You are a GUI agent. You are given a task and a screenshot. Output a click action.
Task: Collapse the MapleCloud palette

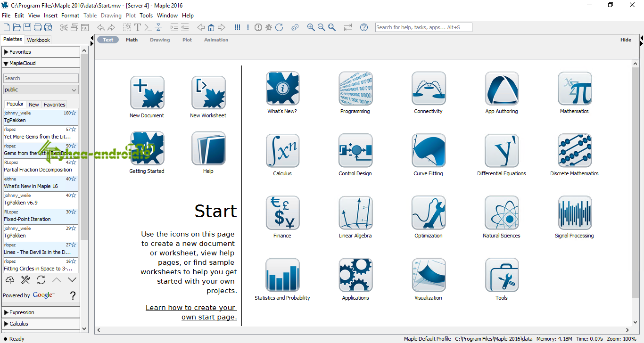[41, 63]
